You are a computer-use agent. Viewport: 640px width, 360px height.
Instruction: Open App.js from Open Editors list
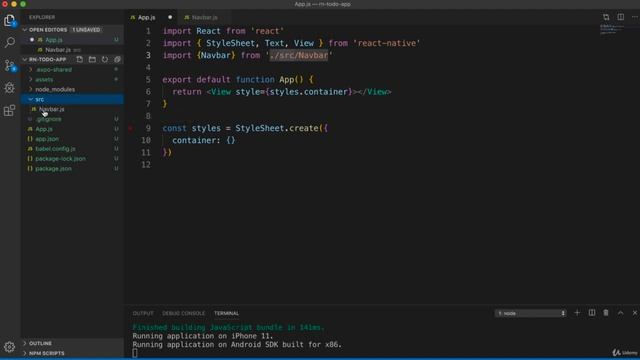click(53, 40)
